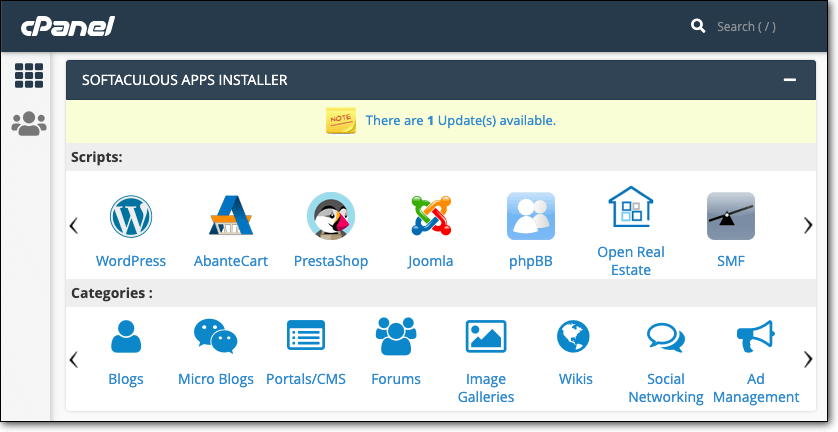Screen dimensions: 838x432
Task: Open the 1 Update(s) available link
Action: click(461, 121)
